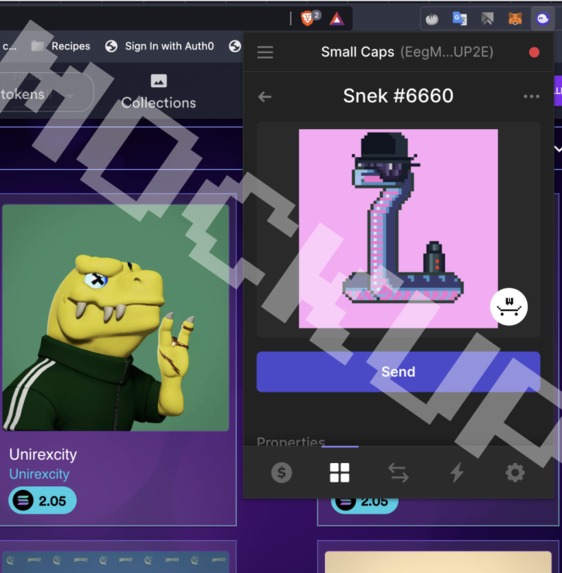Viewport: 562px width, 573px height.
Task: Click the Properties heading in wallet
Action: [x=291, y=441]
